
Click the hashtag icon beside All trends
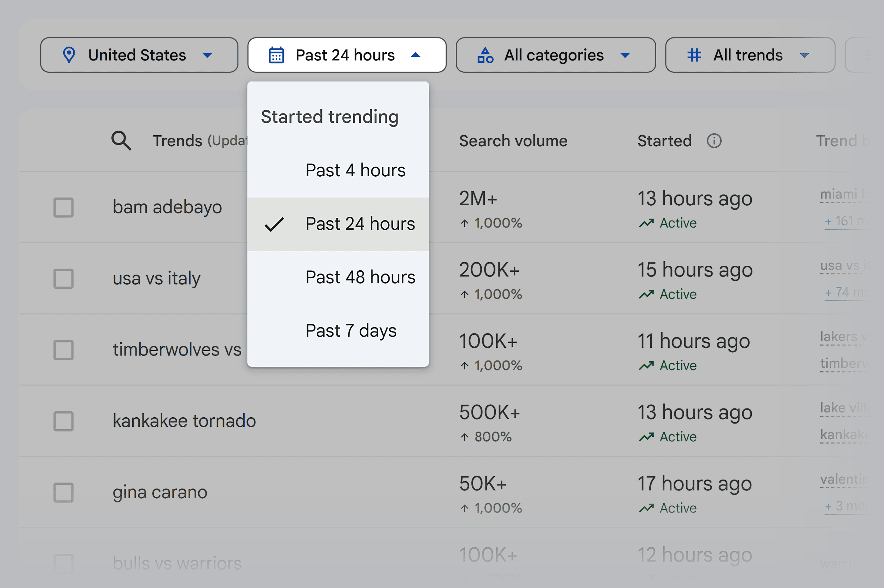693,55
